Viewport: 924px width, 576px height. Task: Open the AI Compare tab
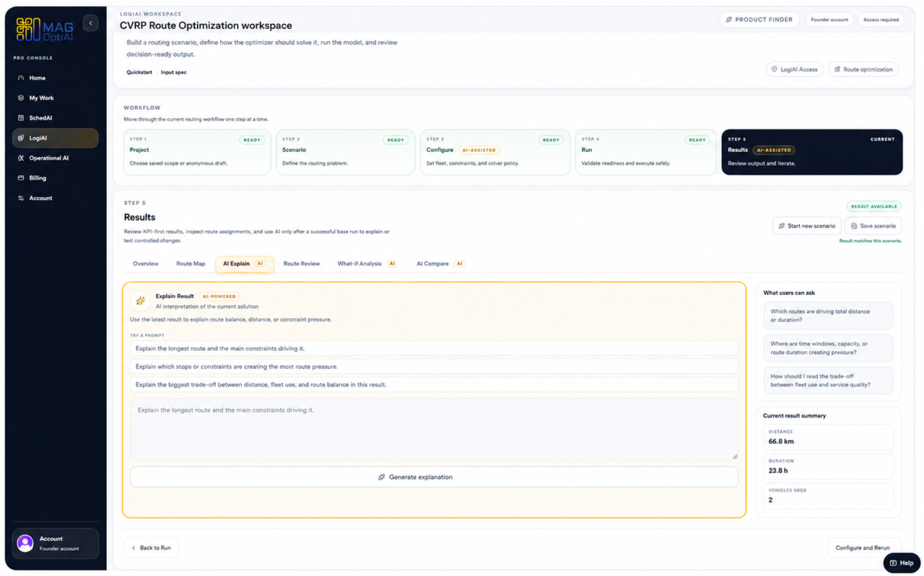[440, 263]
